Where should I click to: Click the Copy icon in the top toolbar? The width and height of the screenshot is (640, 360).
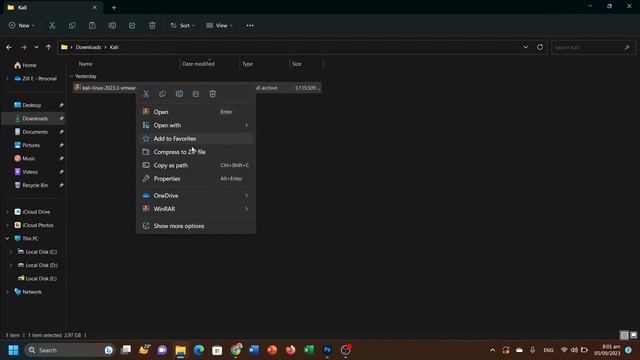click(72, 25)
